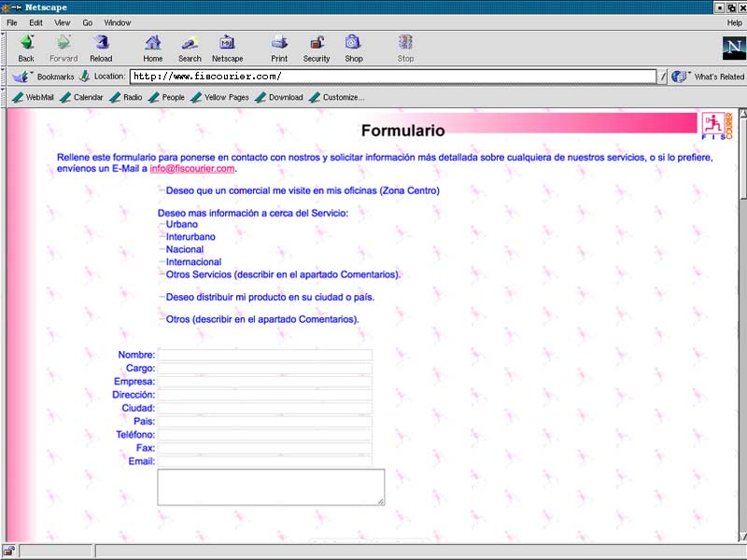The width and height of the screenshot is (747, 560).
Task: Click the Location URL field
Action: [x=393, y=77]
